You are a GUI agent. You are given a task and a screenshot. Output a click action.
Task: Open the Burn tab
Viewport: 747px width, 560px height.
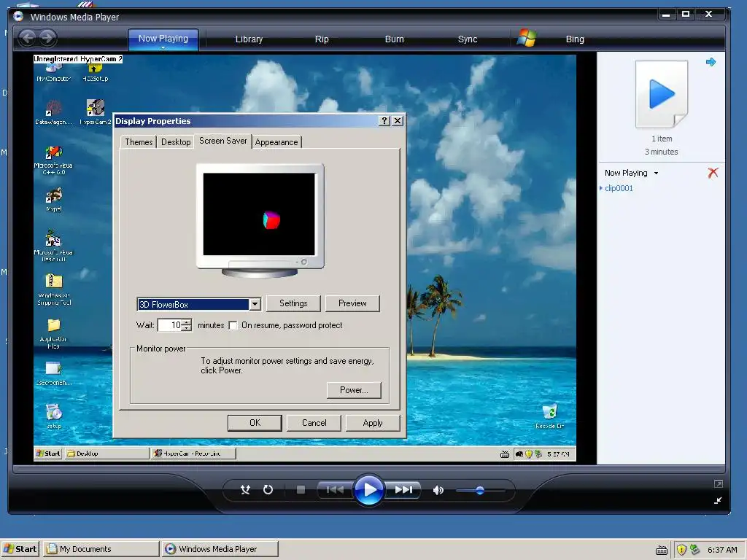point(394,39)
